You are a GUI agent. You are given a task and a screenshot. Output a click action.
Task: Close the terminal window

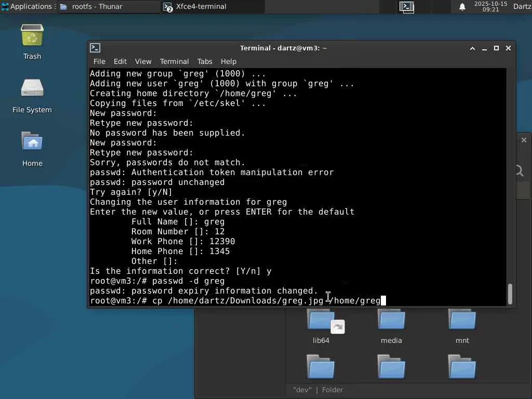(x=508, y=48)
